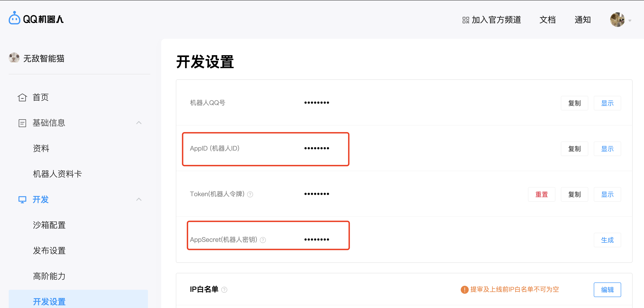Click the QQ机器人 robot logo icon

coord(14,18)
